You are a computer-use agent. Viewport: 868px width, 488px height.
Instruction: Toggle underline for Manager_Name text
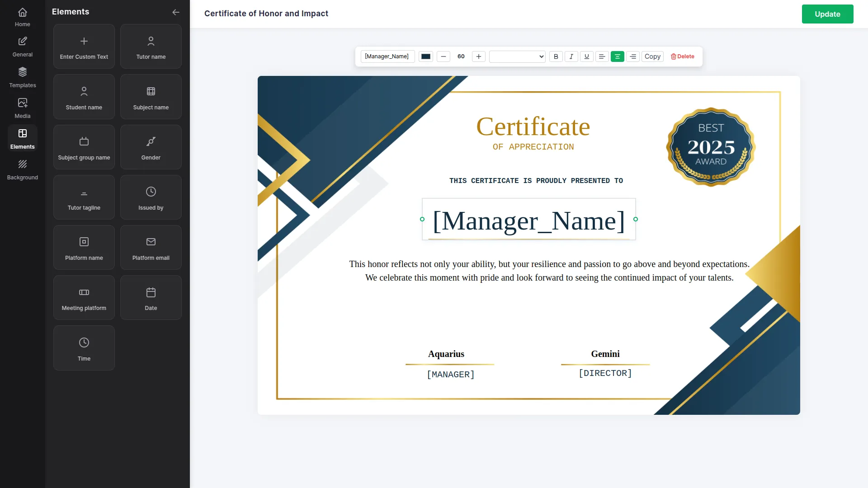586,56
